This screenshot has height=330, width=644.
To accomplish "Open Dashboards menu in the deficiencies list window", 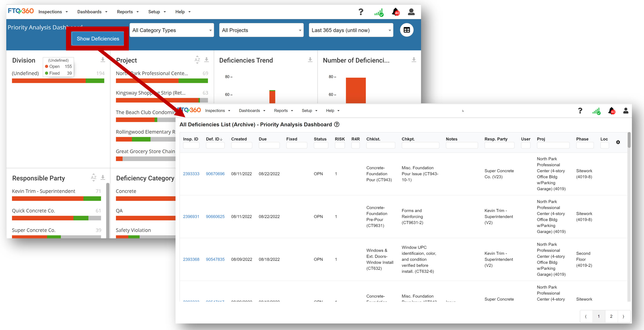I will 252,111.
